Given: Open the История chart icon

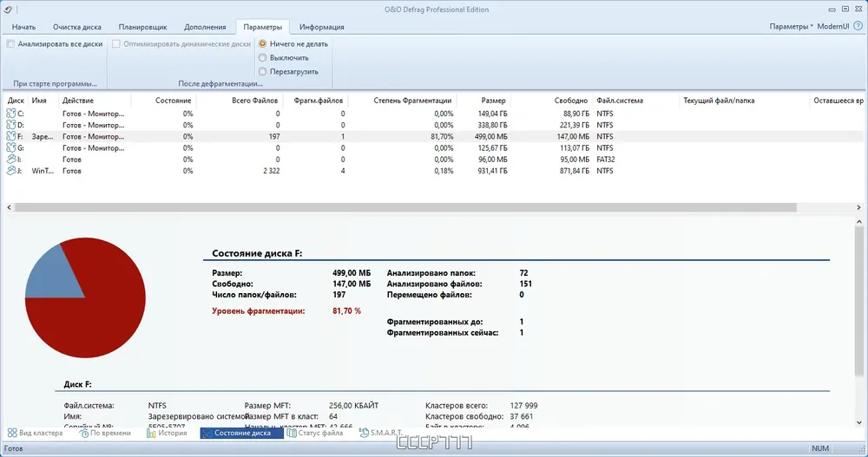Looking at the screenshot, I should point(152,433).
